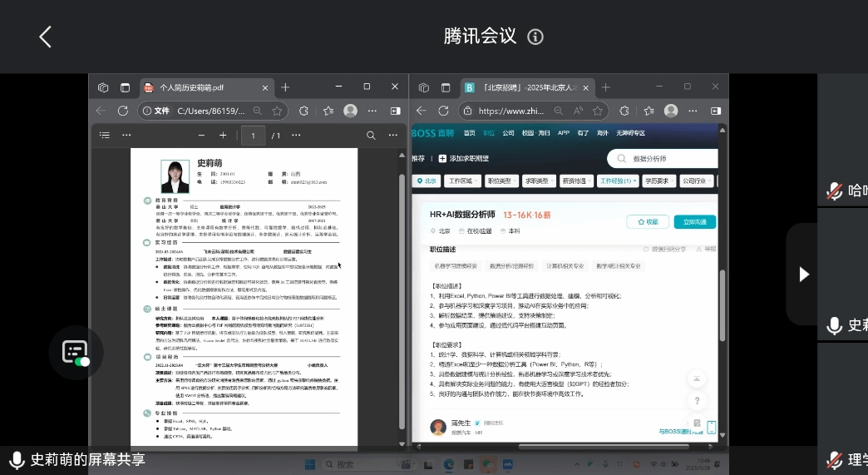Zoom icon in PDF window address bar
Image resolution: width=868 pixels, height=475 pixels.
tap(258, 111)
